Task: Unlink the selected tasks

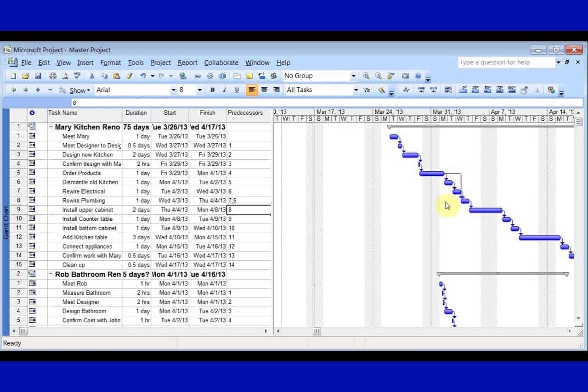Action: tap(210, 76)
